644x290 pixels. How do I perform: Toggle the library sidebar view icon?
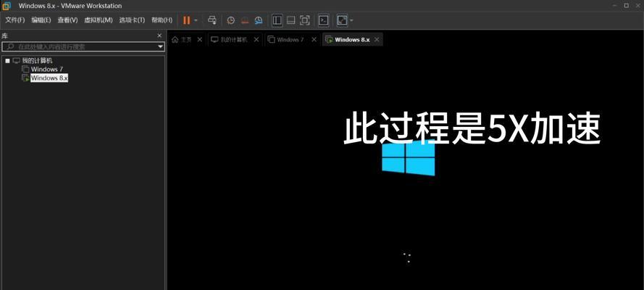click(277, 20)
